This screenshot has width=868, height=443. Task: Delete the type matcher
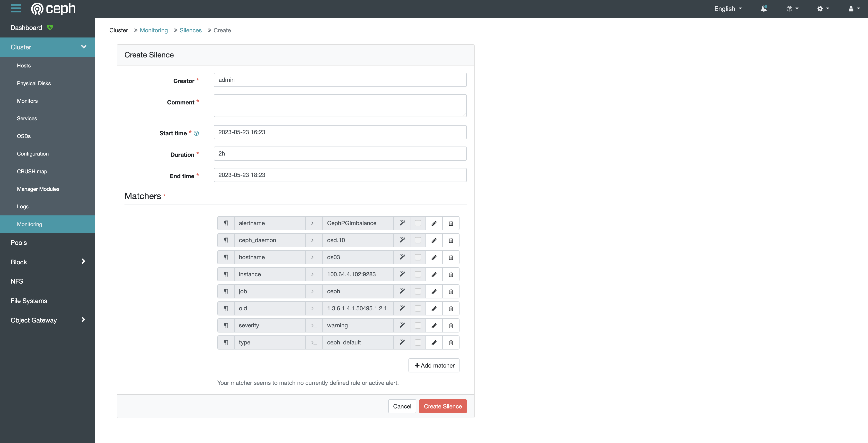pos(451,342)
